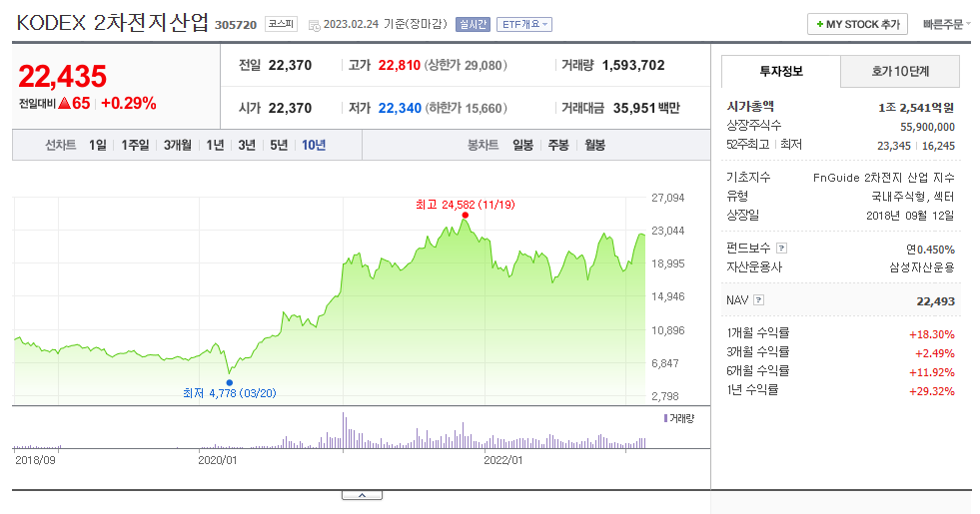Click the 상장일 value 2018년 09월 12일

click(910, 216)
